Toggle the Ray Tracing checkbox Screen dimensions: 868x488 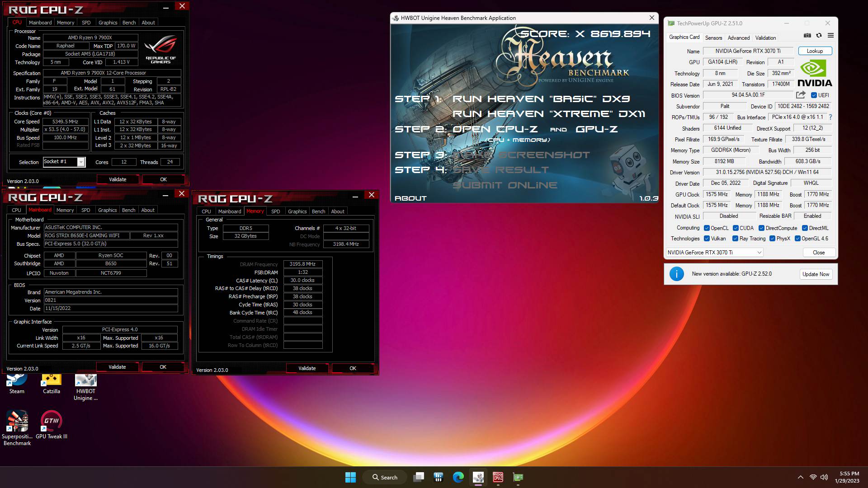(735, 239)
